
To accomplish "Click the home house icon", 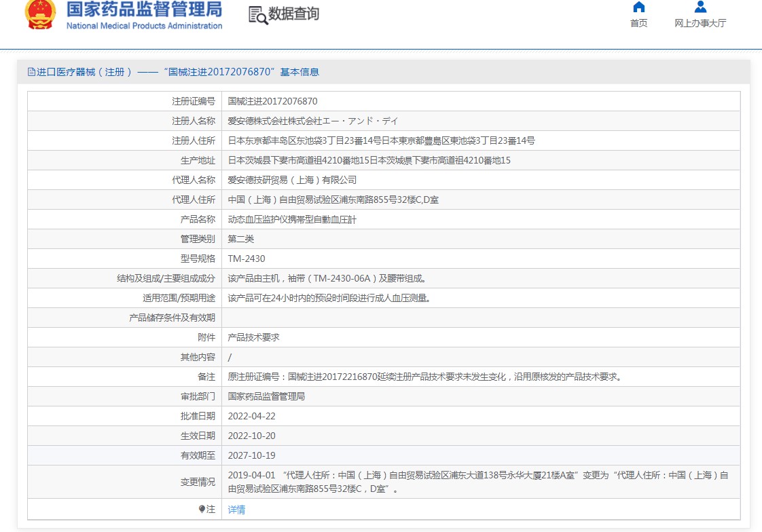I will [638, 7].
